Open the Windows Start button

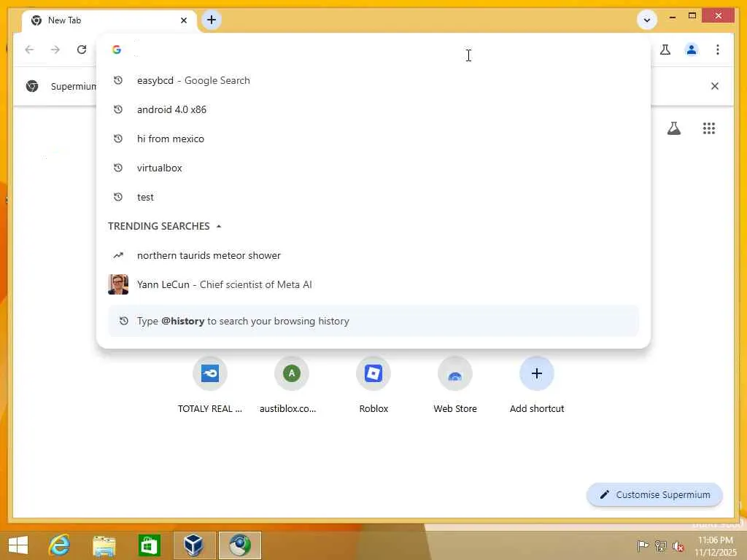click(x=18, y=545)
